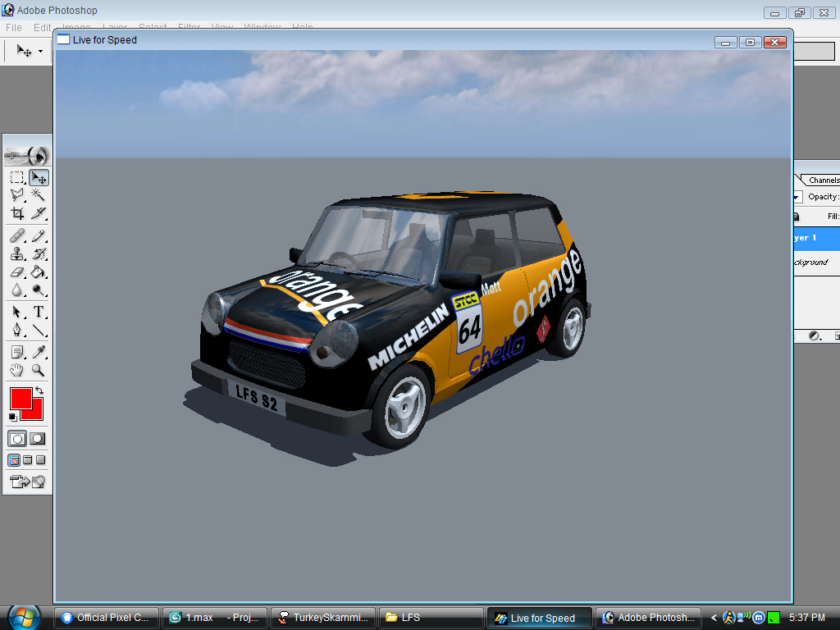Click the green signal tray icon
This screenshot has height=630, width=840.
pos(773,618)
